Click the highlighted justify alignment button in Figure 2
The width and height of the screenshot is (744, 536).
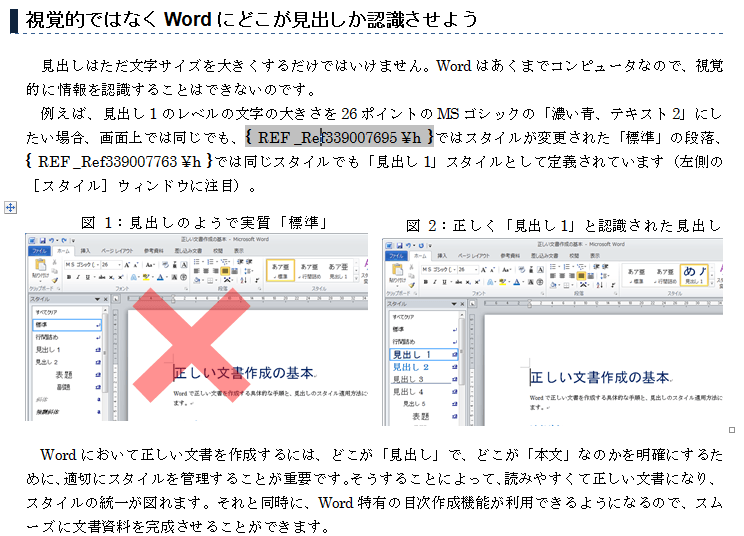(581, 276)
